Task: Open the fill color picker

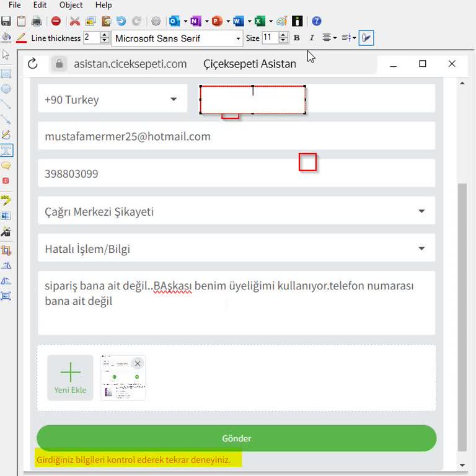Action: pyautogui.click(x=6, y=38)
